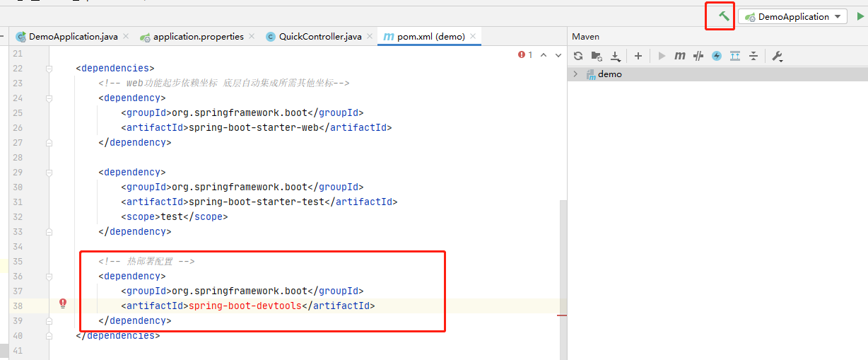Fold the dependency block at line 24
Viewport: 868px width, 360px height.
(49, 98)
